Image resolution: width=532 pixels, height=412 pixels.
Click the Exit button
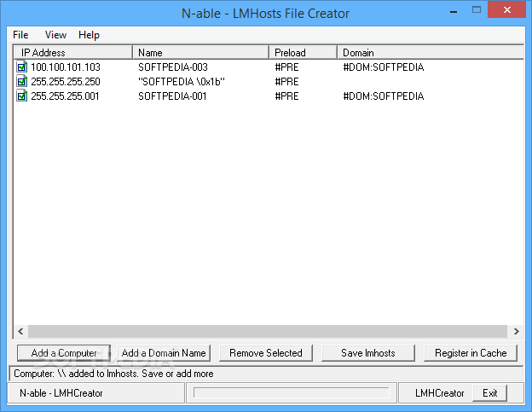point(489,393)
